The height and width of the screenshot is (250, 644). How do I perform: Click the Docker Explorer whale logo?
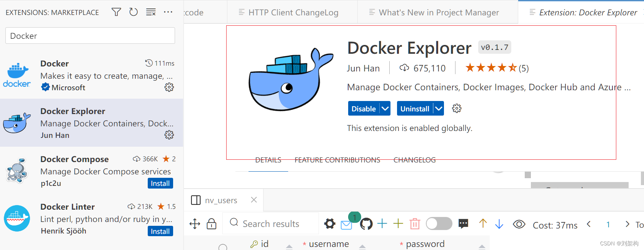[x=290, y=79]
